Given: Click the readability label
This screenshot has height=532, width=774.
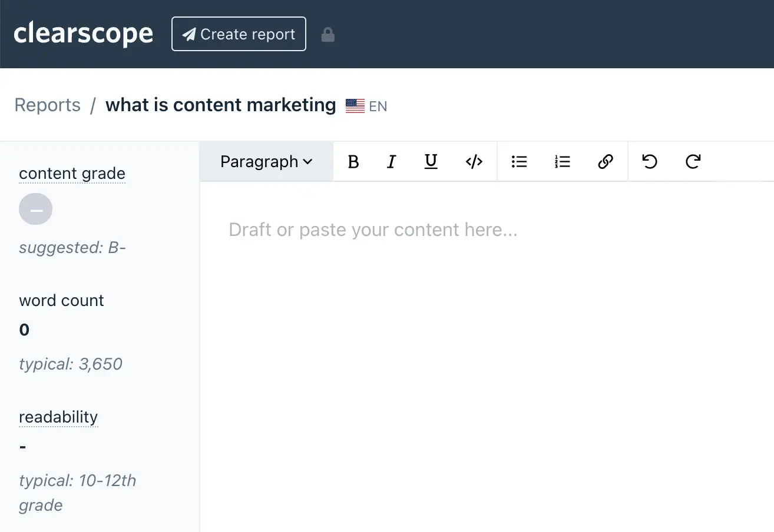Looking at the screenshot, I should tap(58, 417).
